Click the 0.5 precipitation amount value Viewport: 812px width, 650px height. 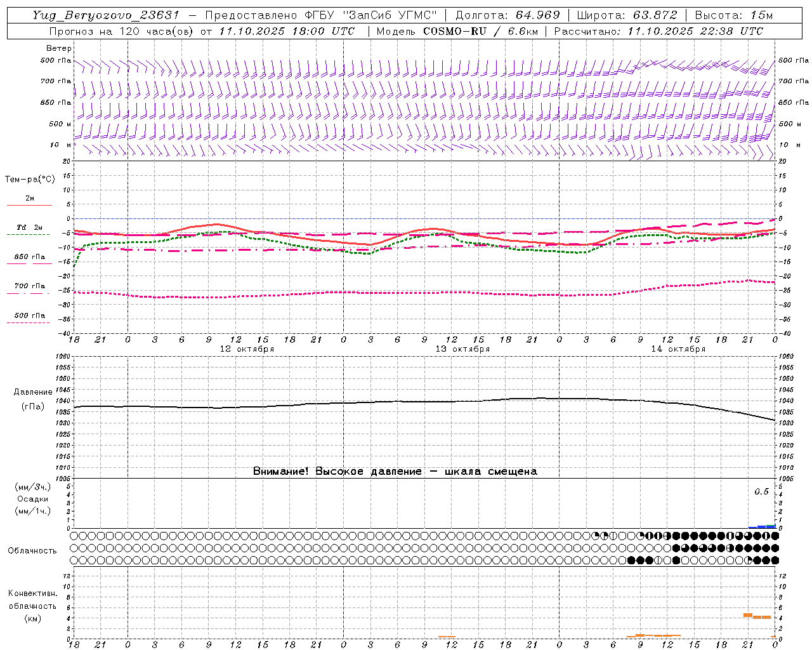click(x=761, y=491)
